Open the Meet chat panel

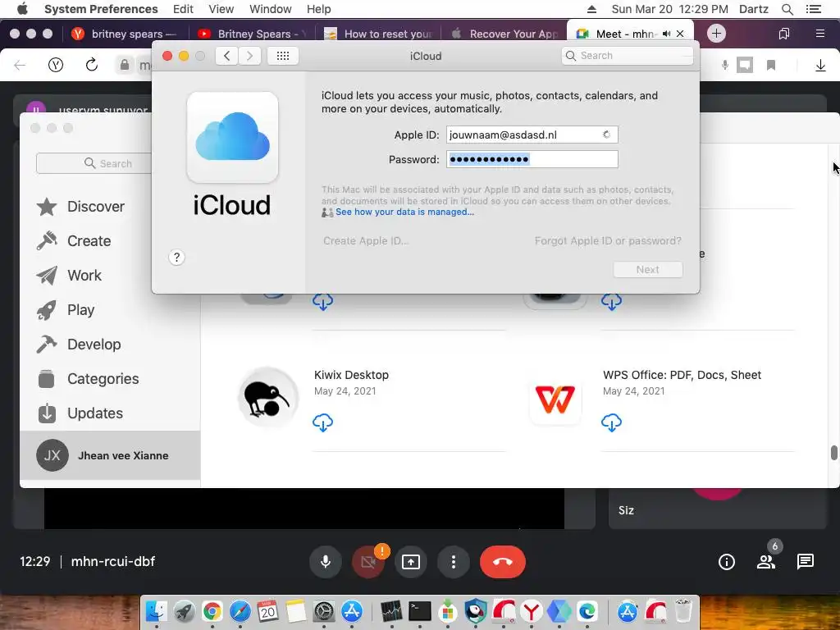coord(806,561)
